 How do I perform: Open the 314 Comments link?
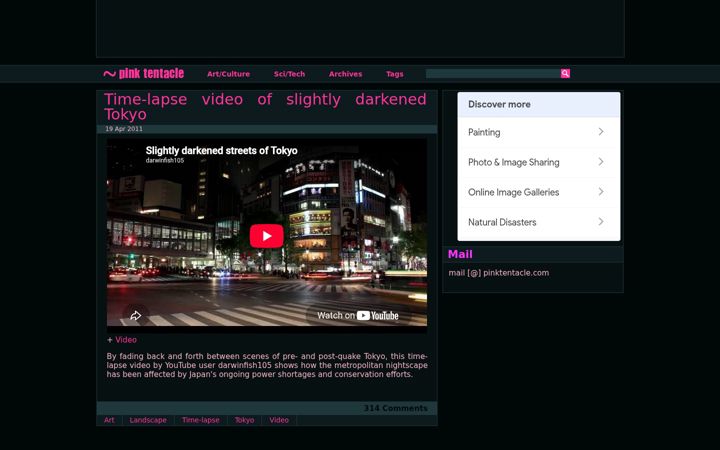(395, 408)
